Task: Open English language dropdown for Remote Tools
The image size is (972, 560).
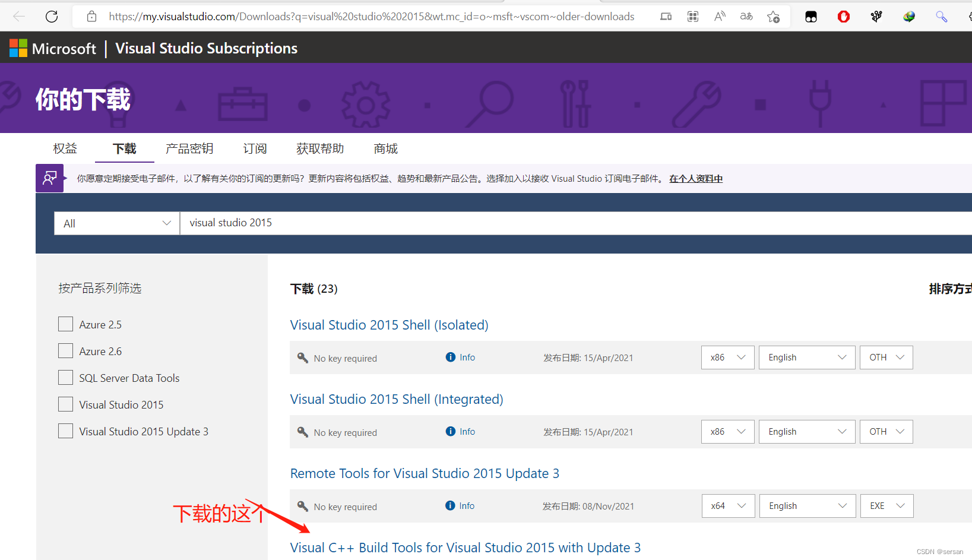Action: click(808, 506)
